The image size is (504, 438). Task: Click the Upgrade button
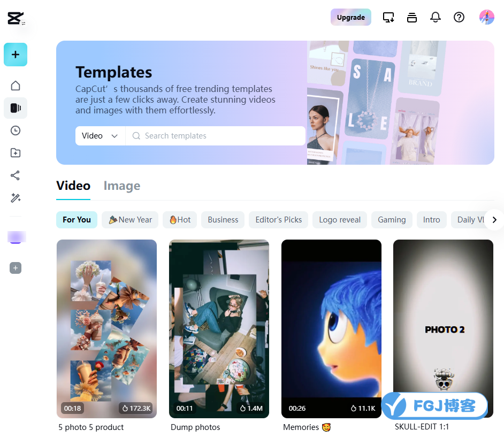pos(350,17)
